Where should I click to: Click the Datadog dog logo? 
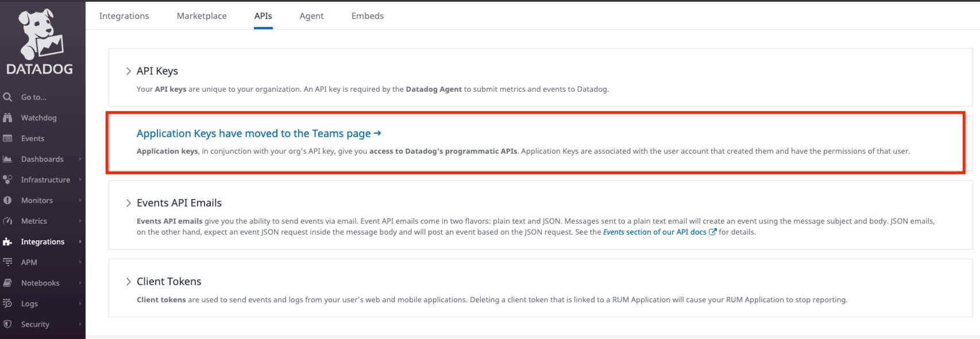tap(40, 34)
